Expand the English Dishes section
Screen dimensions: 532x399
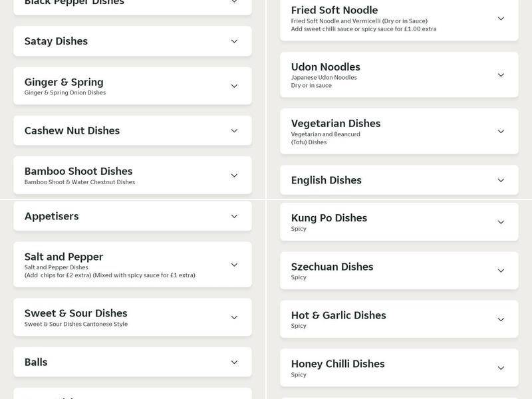[x=501, y=180]
